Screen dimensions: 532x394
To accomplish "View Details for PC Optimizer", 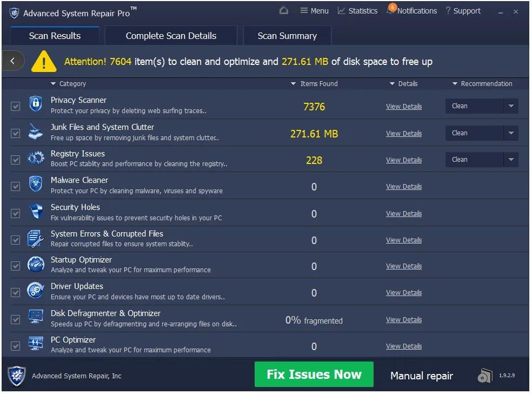I will pyautogui.click(x=404, y=346).
